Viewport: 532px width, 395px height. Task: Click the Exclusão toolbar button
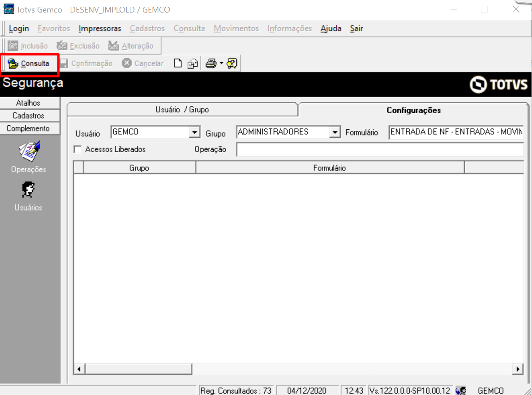coord(78,46)
